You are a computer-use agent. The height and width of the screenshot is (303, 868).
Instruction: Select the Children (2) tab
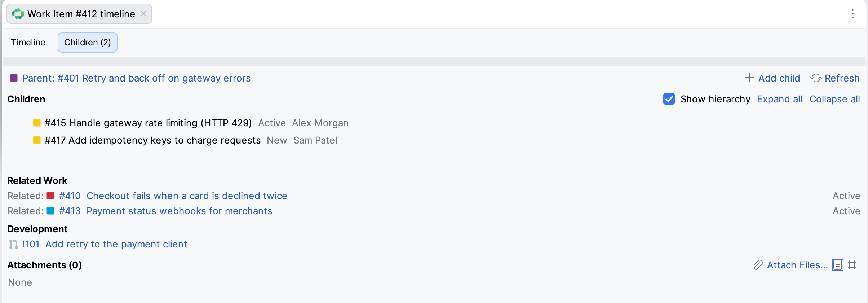88,43
